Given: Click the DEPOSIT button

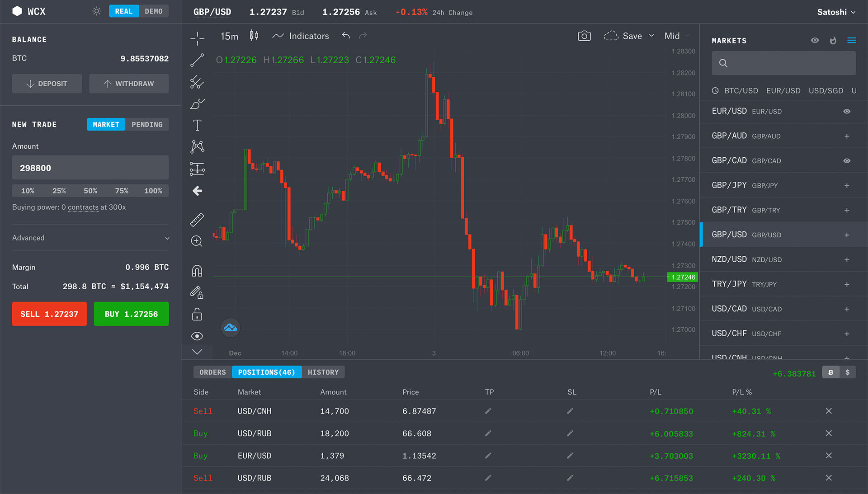Looking at the screenshot, I should click(x=47, y=84).
